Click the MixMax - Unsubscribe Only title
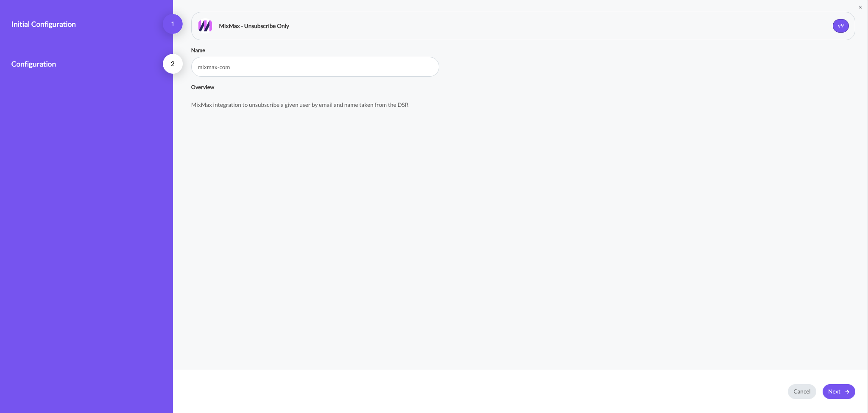Image resolution: width=868 pixels, height=413 pixels. (x=254, y=26)
